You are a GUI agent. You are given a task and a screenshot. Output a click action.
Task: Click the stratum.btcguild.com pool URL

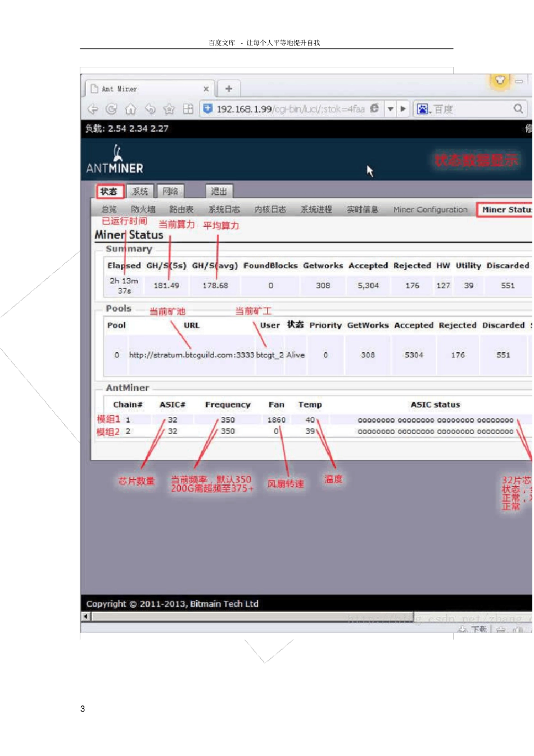192,355
